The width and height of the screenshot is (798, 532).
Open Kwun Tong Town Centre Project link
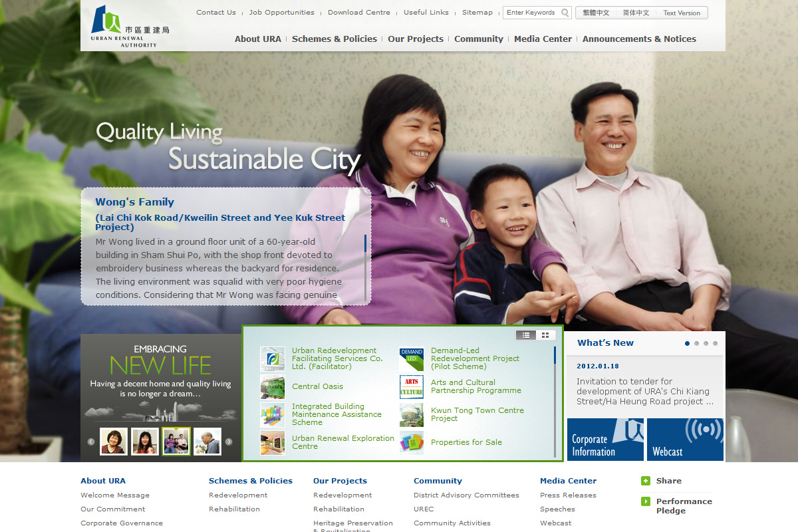pos(477,414)
